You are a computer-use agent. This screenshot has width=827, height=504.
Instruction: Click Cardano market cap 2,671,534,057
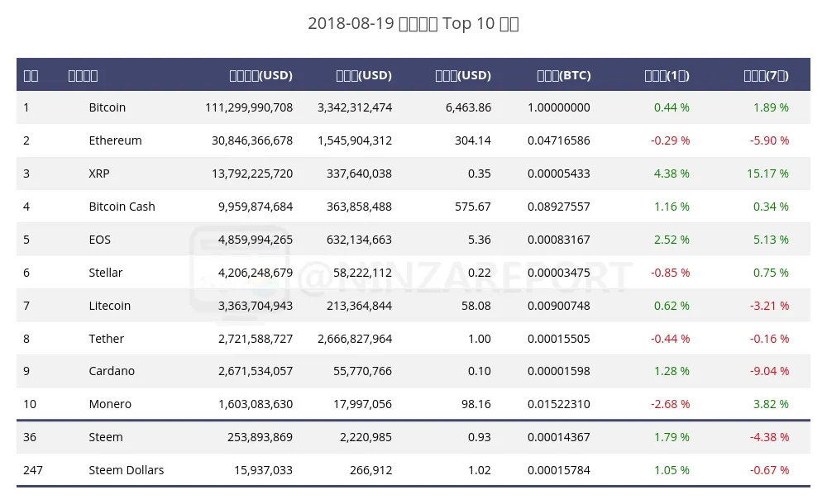[x=256, y=371]
